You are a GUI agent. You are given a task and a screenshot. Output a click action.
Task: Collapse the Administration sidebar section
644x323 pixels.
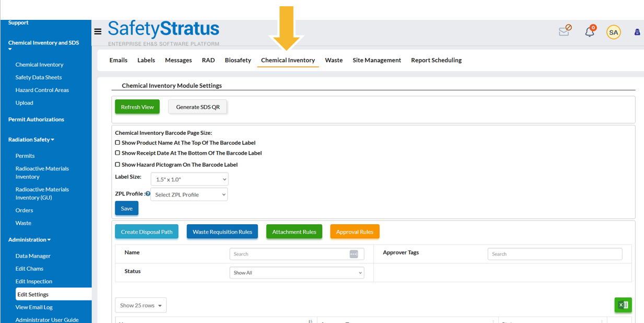point(29,239)
